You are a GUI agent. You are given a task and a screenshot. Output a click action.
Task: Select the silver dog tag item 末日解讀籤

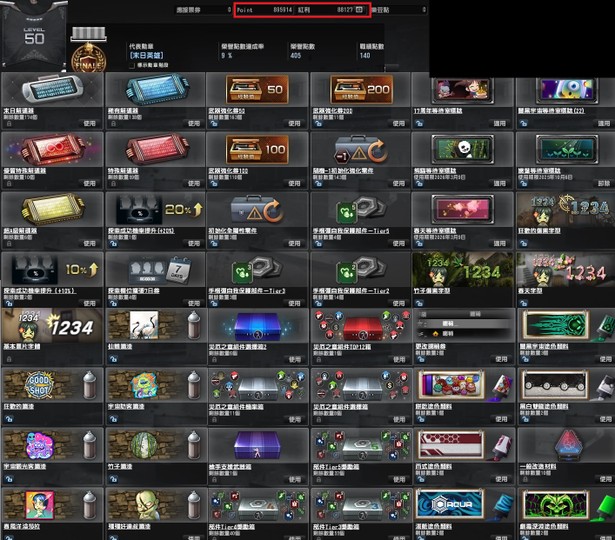pos(48,90)
